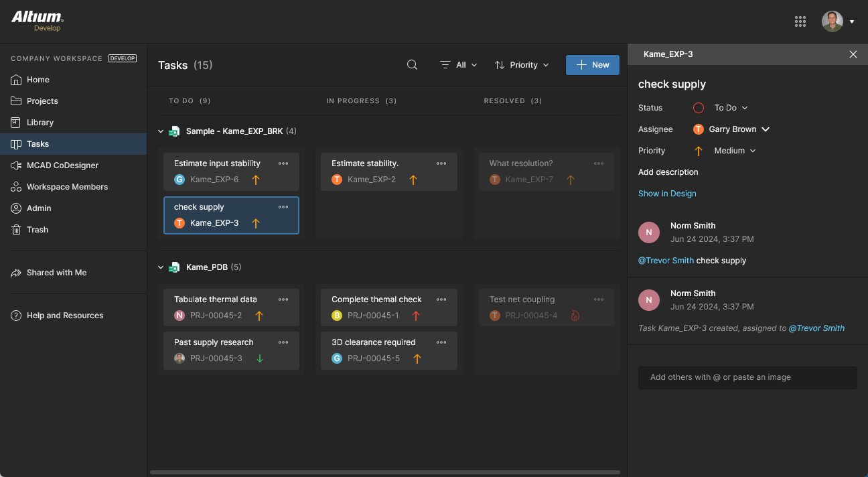Click the MCAD CoDesigner sidebar icon
868x477 pixels.
[x=16, y=165]
